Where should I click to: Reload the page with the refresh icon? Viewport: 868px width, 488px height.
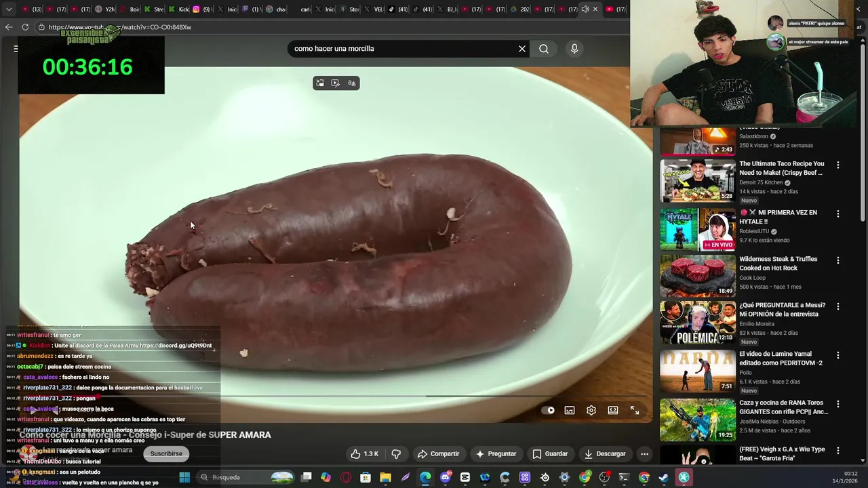pyautogui.click(x=25, y=27)
